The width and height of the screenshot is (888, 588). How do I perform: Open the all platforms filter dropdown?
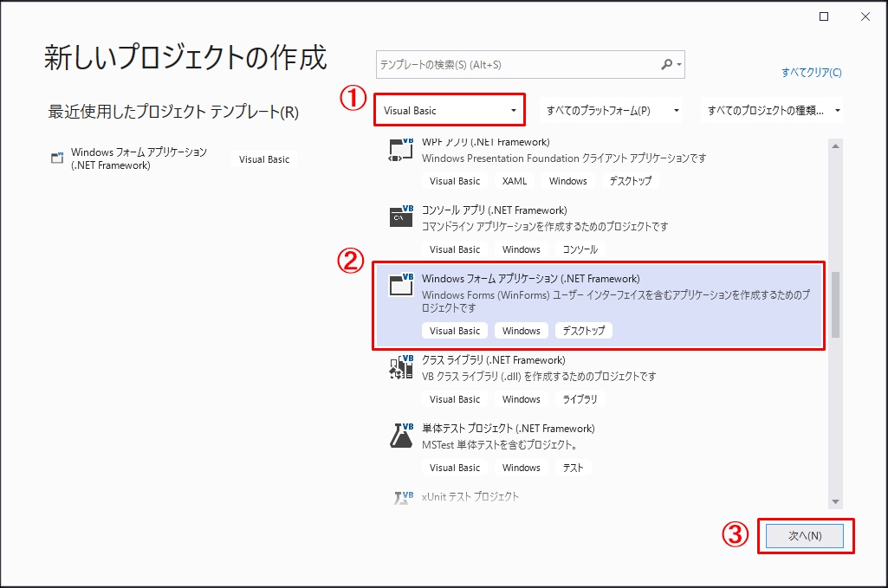point(611,110)
